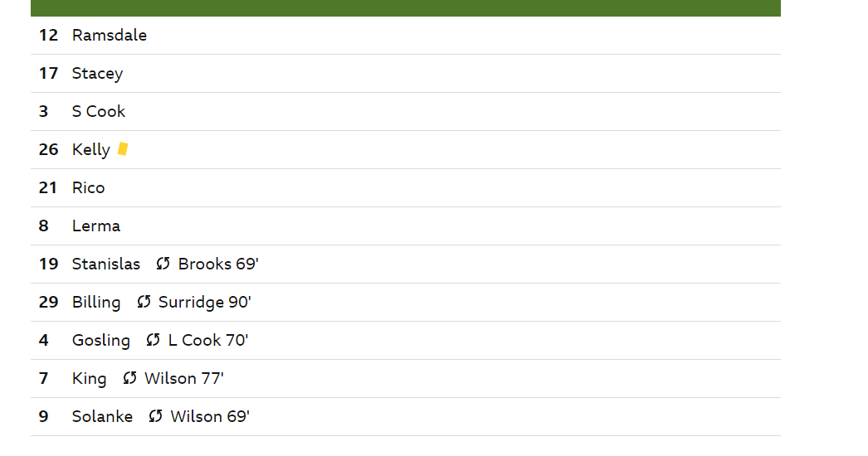This screenshot has width=868, height=456.
Task: Select Rico in the lineup
Action: [89, 188]
